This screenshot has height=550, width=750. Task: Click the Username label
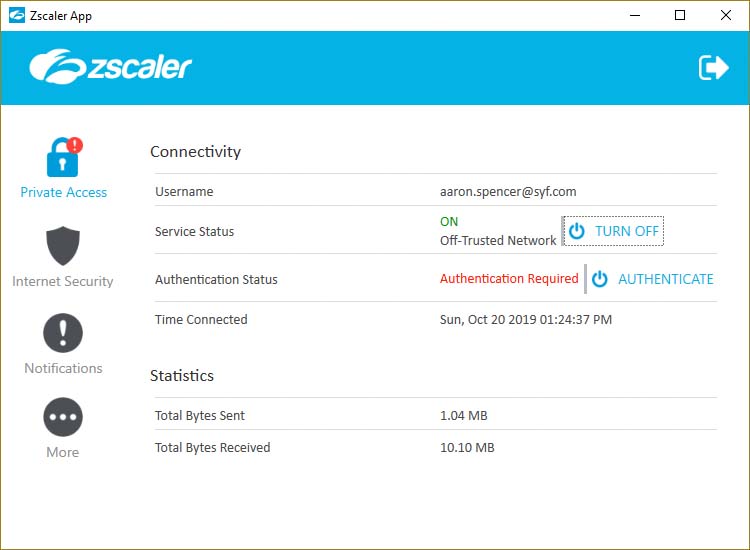[184, 192]
